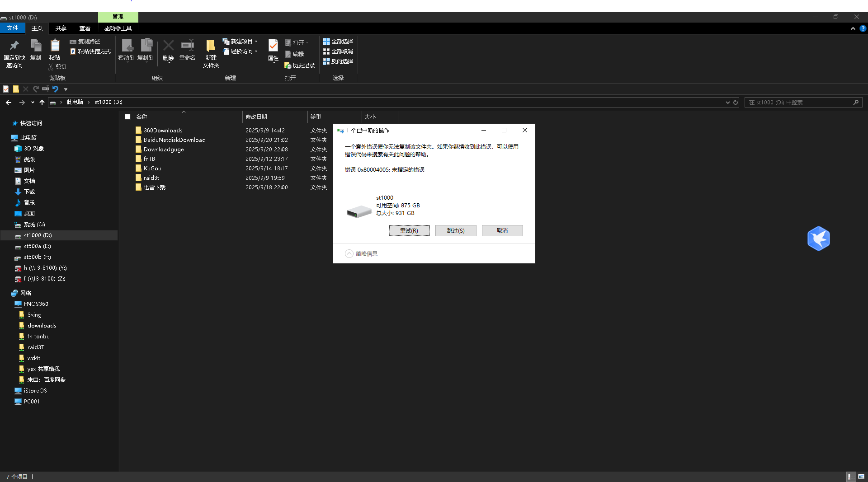The height and width of the screenshot is (482, 868).
Task: Switch to the 驱动器工具 tab
Action: pos(118,28)
